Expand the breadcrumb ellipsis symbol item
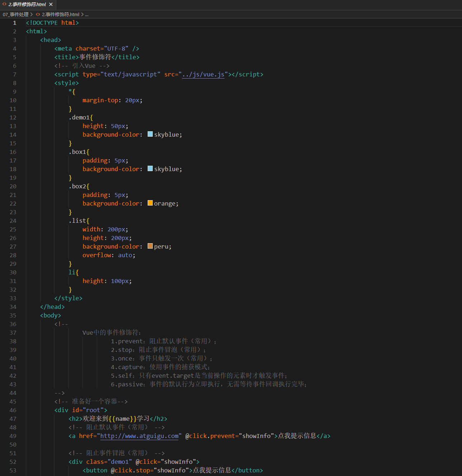The width and height of the screenshot is (462, 476). click(87, 14)
